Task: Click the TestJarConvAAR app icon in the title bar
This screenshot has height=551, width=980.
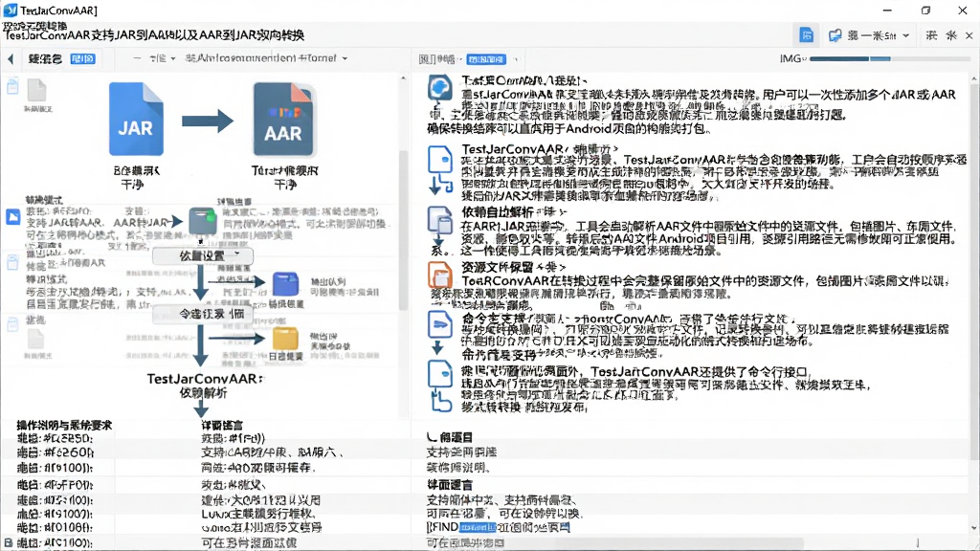Action: pos(10,10)
